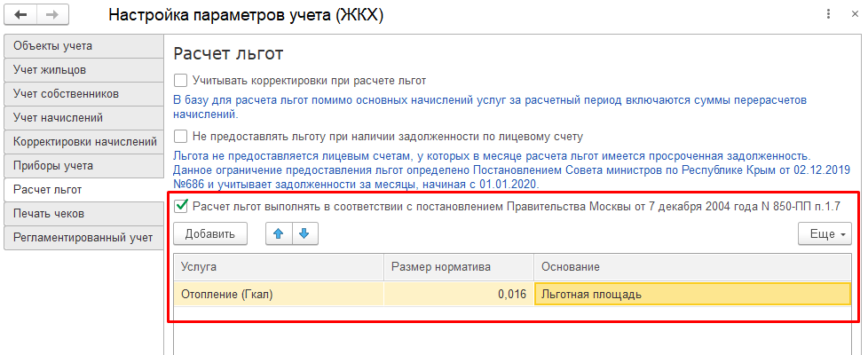Click the 0,016 норматив value cell
Image resolution: width=868 pixels, height=355 pixels.
459,294
